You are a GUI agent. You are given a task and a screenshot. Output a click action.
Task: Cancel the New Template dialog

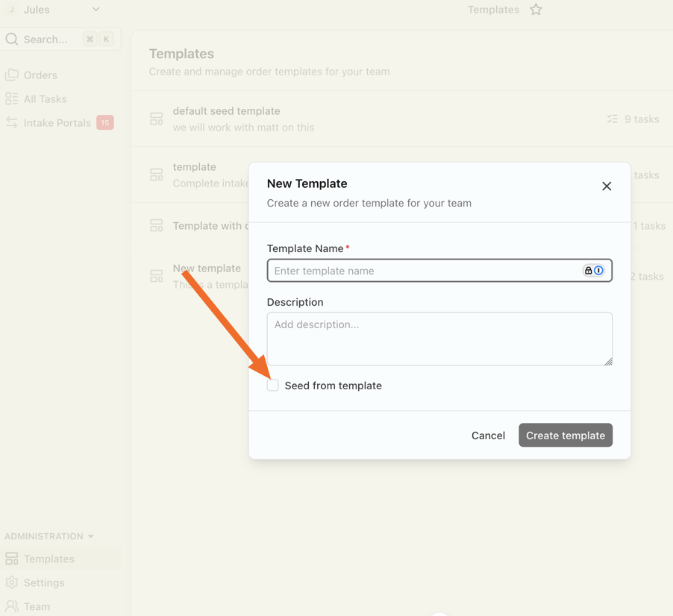click(x=488, y=436)
